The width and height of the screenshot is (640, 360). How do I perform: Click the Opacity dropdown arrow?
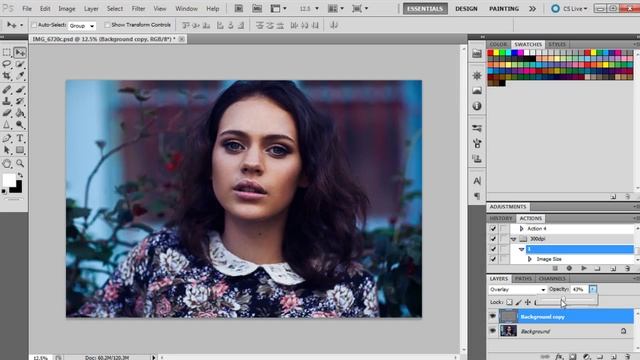click(593, 289)
